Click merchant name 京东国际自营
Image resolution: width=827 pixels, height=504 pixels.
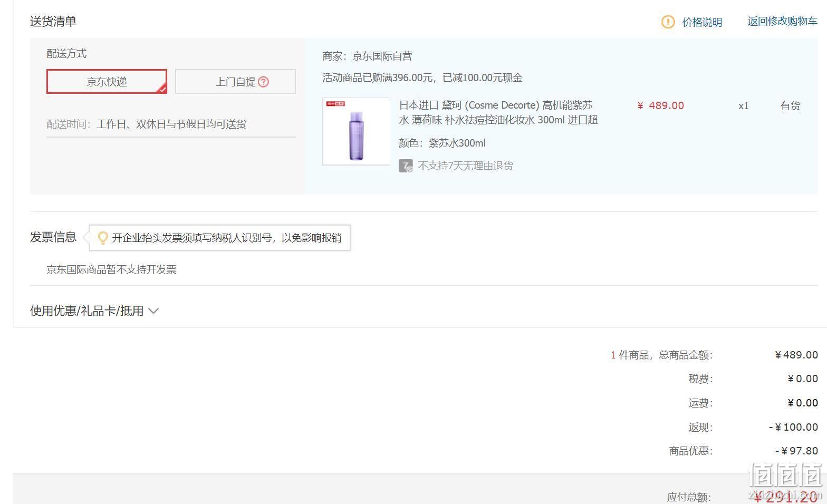382,56
